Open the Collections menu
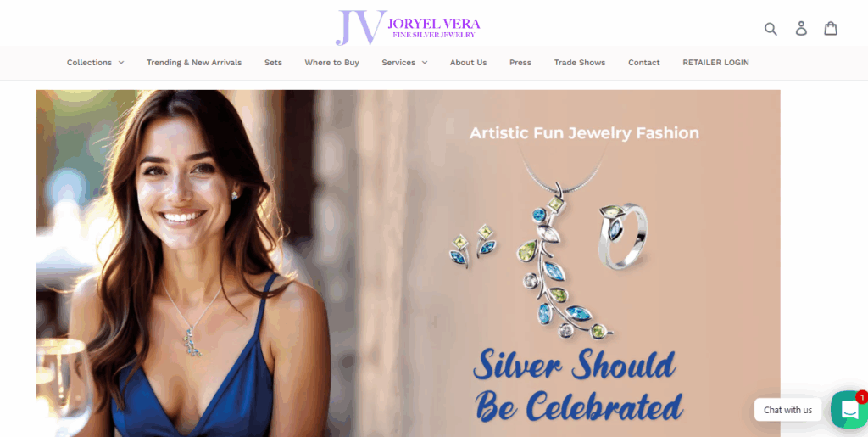This screenshot has height=437, width=868. [x=89, y=63]
